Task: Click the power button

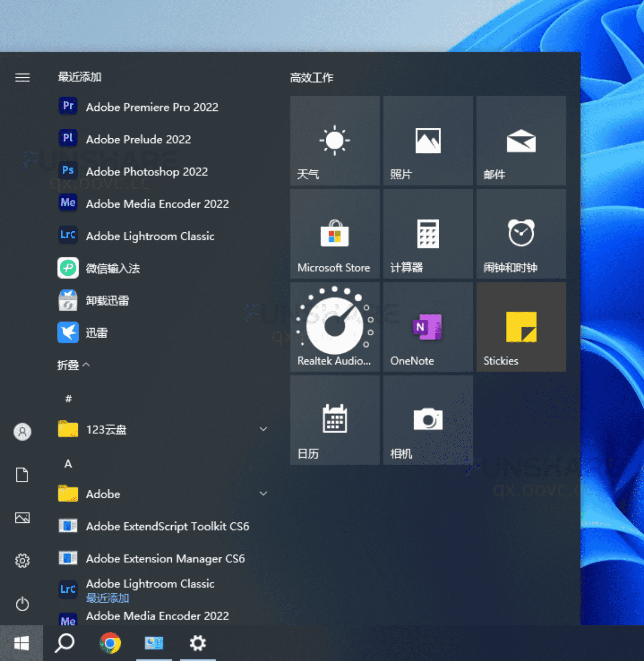Action: [x=22, y=604]
